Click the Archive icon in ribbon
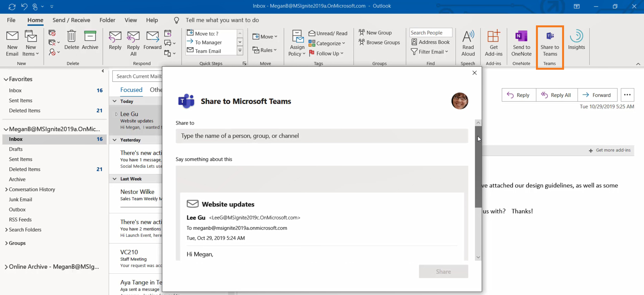Screen dimensions: 644x295 click(90, 36)
